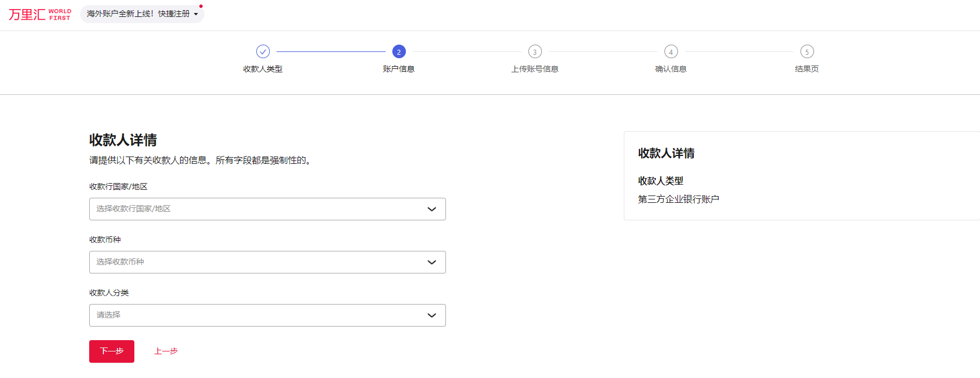The height and width of the screenshot is (378, 980).
Task: Select the 结果页 step label
Action: click(x=807, y=69)
